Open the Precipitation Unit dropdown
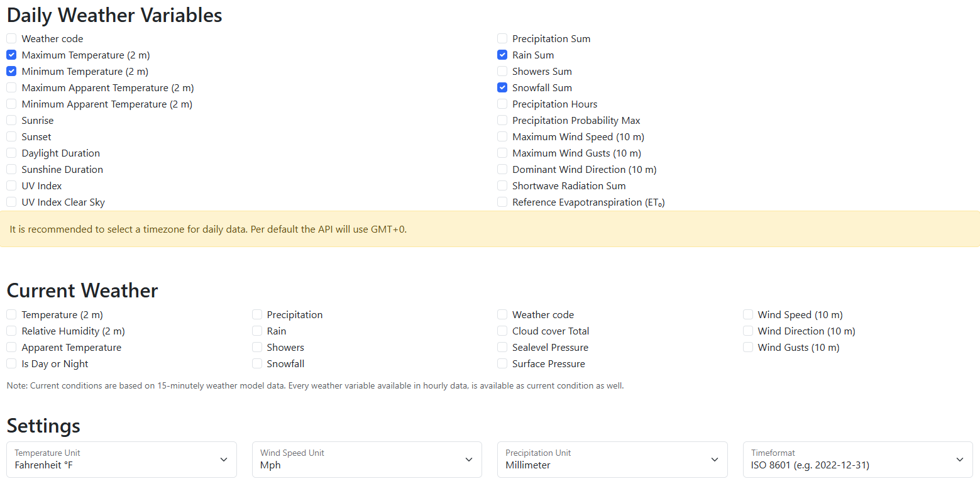This screenshot has width=980, height=486. click(x=612, y=460)
